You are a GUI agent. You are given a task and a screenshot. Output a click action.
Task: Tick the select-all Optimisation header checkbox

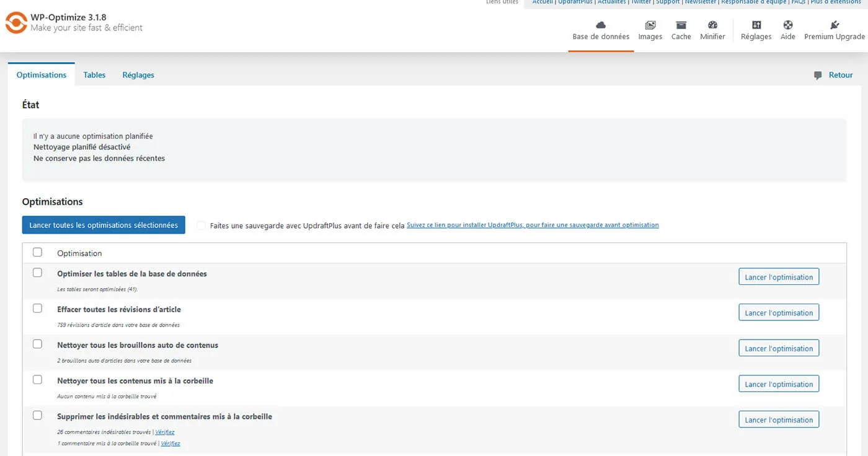point(37,252)
